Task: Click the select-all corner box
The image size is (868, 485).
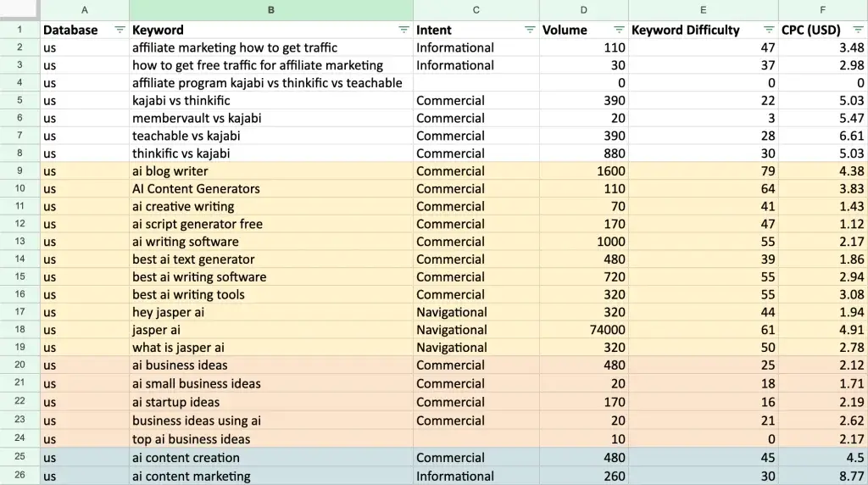Action: pyautogui.click(x=19, y=10)
